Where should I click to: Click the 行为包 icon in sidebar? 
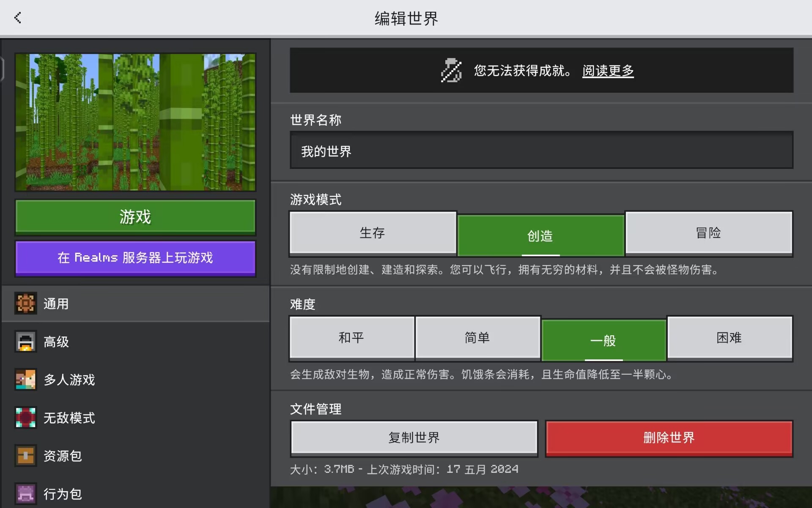pyautogui.click(x=26, y=494)
